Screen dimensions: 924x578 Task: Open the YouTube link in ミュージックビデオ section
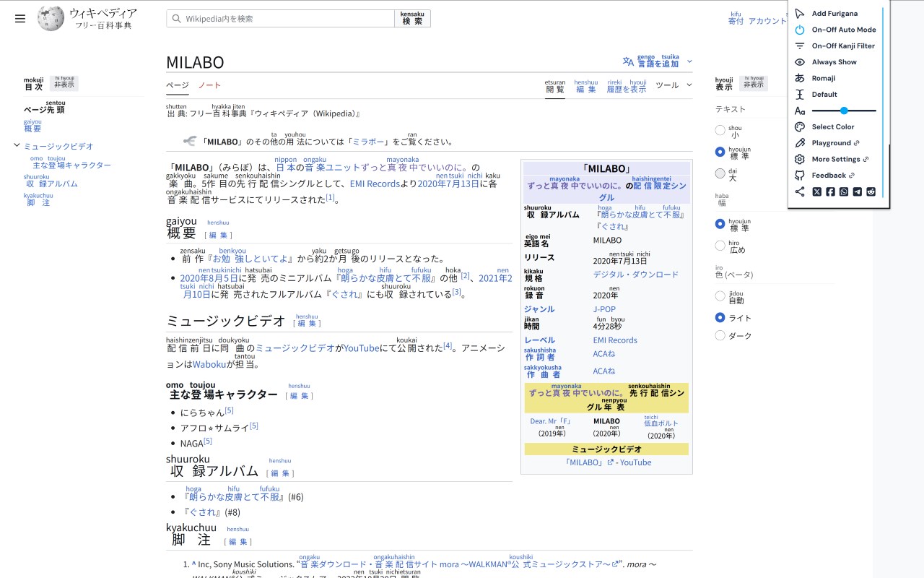point(361,348)
